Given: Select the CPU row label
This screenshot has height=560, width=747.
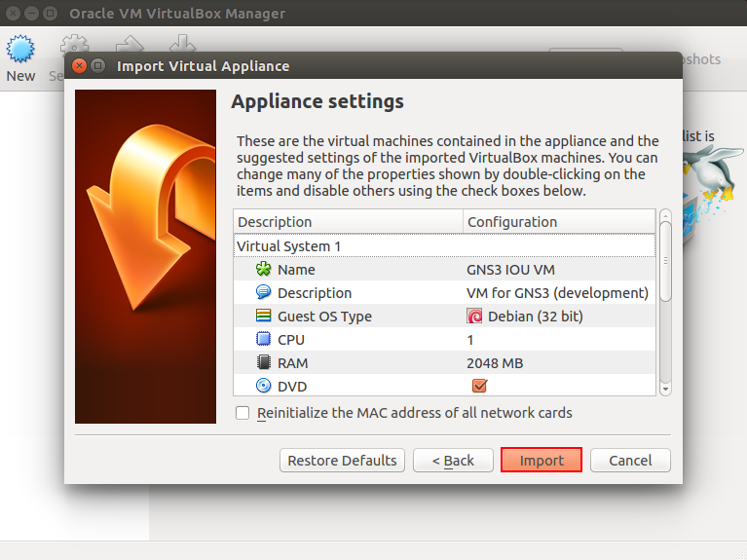Looking at the screenshot, I should click(x=290, y=340).
